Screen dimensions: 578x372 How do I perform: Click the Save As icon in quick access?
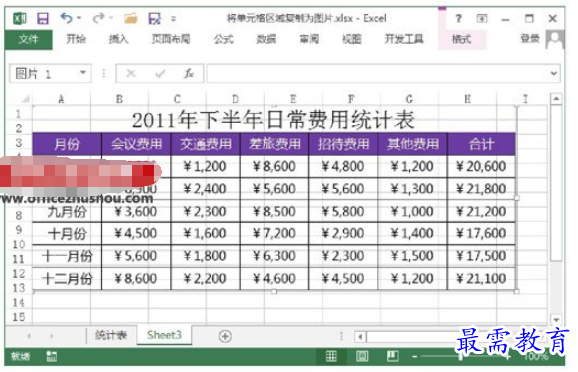pos(154,18)
